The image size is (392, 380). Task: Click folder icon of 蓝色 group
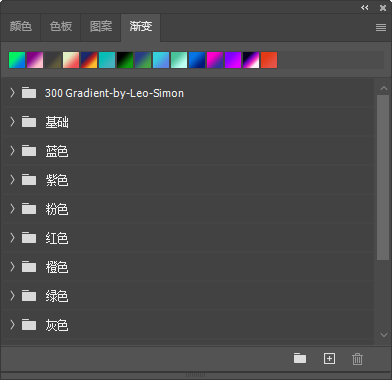click(x=29, y=151)
